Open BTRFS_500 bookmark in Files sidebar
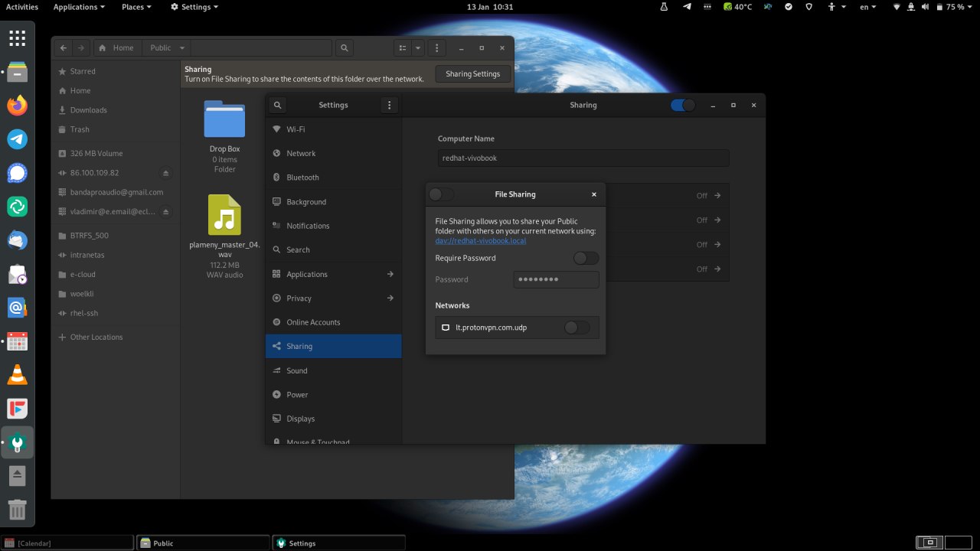 point(116,236)
